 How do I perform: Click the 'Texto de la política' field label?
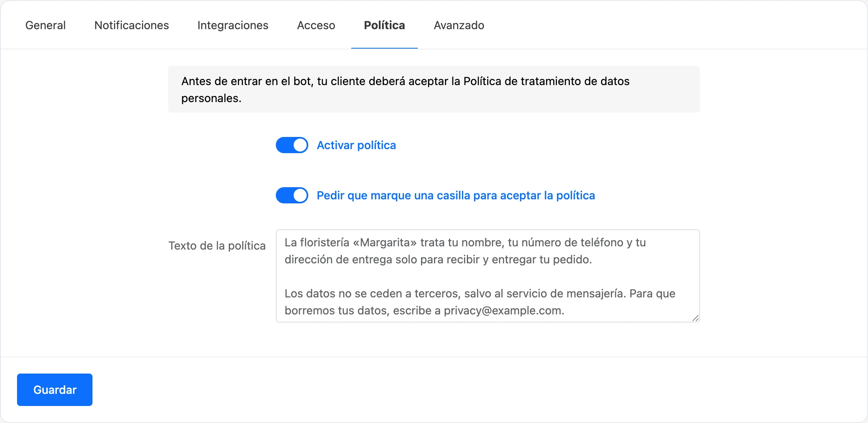217,246
